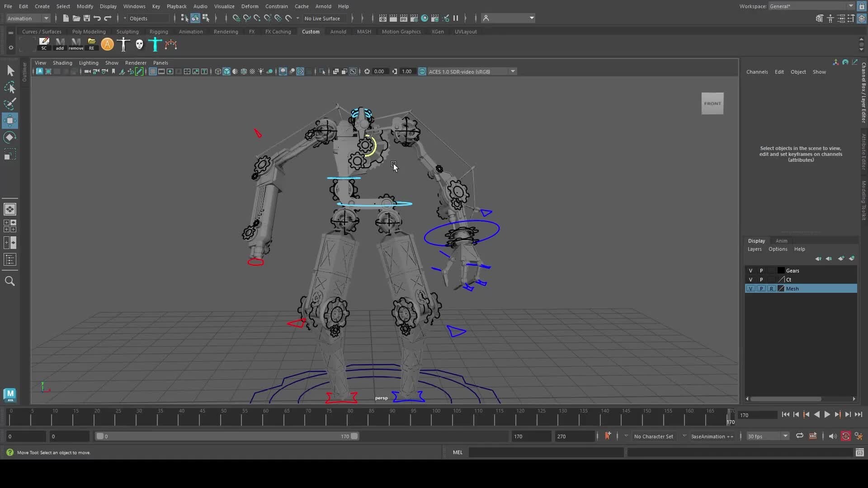The width and height of the screenshot is (868, 488).
Task: Click the Arnold 'A' shelf icon
Action: tap(107, 44)
